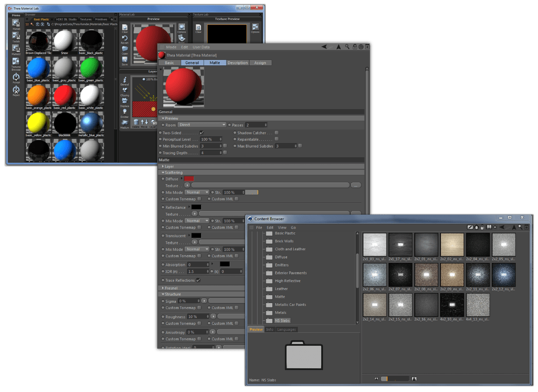Open the Mode menu in material editor
The height and width of the screenshot is (392, 538).
pyautogui.click(x=171, y=47)
